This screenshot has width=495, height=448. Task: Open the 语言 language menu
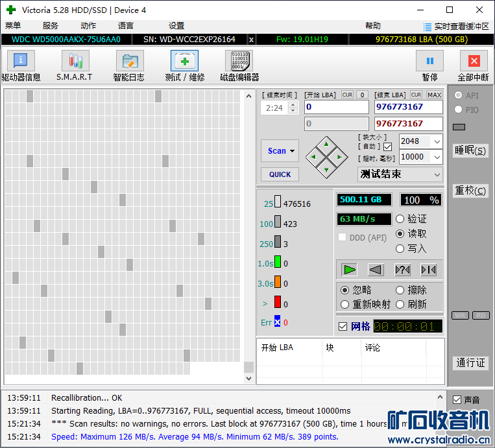click(126, 25)
